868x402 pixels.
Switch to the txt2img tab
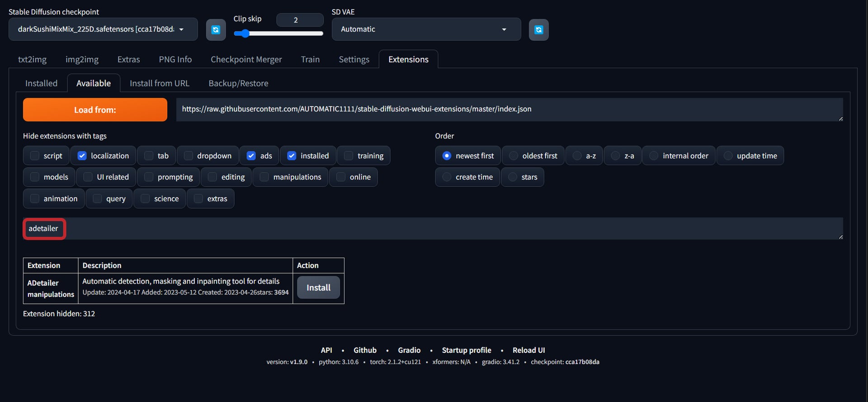coord(32,59)
